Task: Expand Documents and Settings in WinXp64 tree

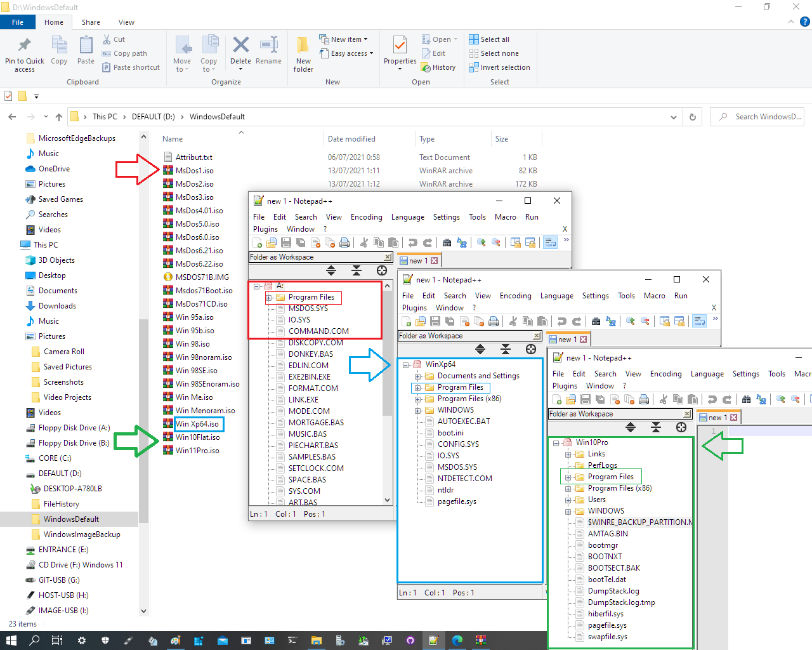Action: click(x=418, y=376)
